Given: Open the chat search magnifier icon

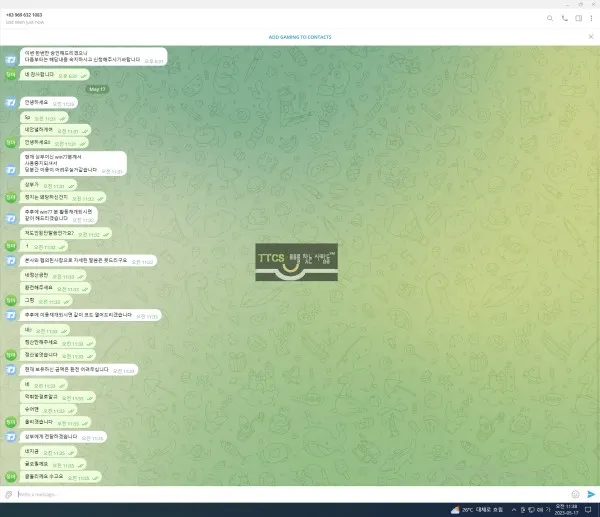Looking at the screenshot, I should (550, 18).
